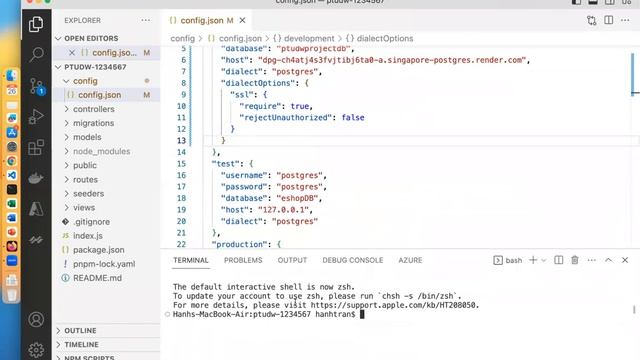This screenshot has height=360, width=640.
Task: Open the .gitignore file
Action: [x=91, y=222]
